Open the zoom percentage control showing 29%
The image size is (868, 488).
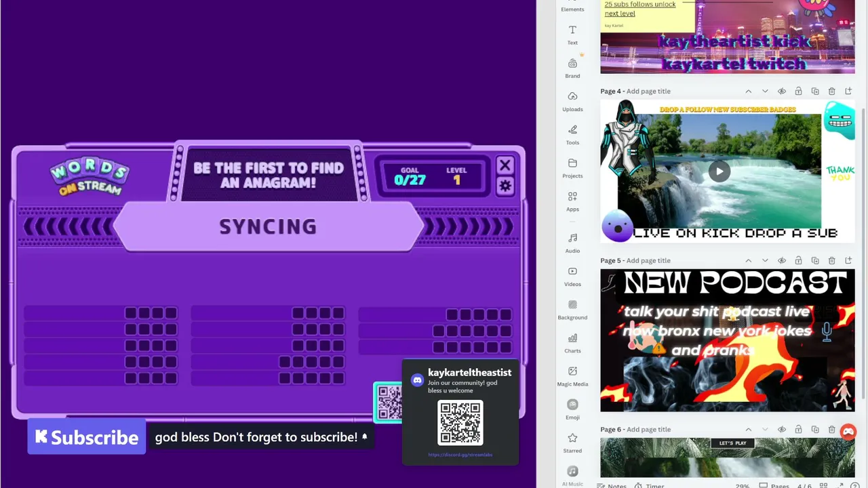coord(743,485)
